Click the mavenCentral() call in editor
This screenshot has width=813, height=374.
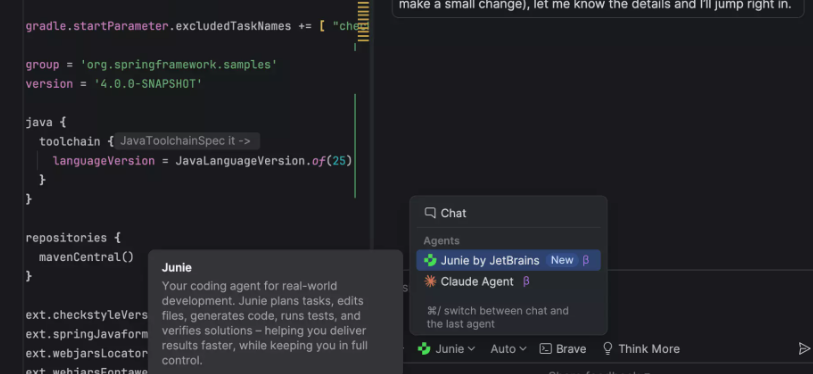[86, 257]
